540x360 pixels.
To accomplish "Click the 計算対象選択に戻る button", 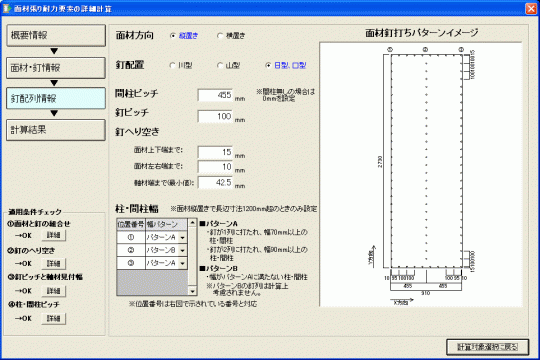I will (487, 347).
